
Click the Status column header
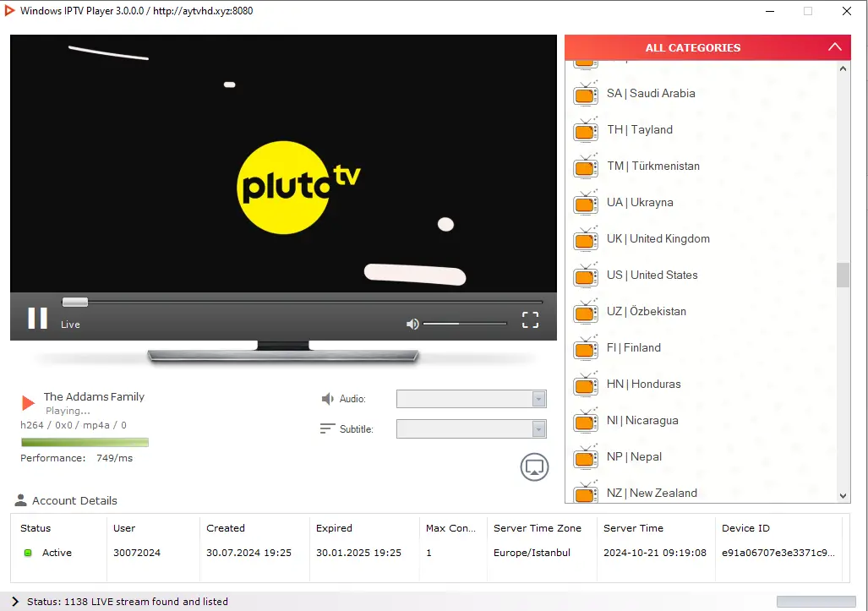click(x=35, y=528)
